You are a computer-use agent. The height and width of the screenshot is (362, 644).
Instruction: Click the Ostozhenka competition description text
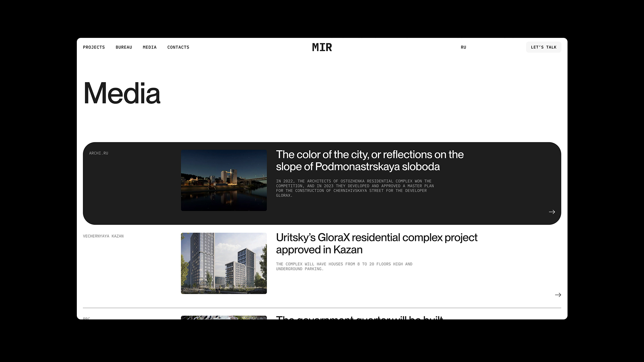pyautogui.click(x=355, y=188)
